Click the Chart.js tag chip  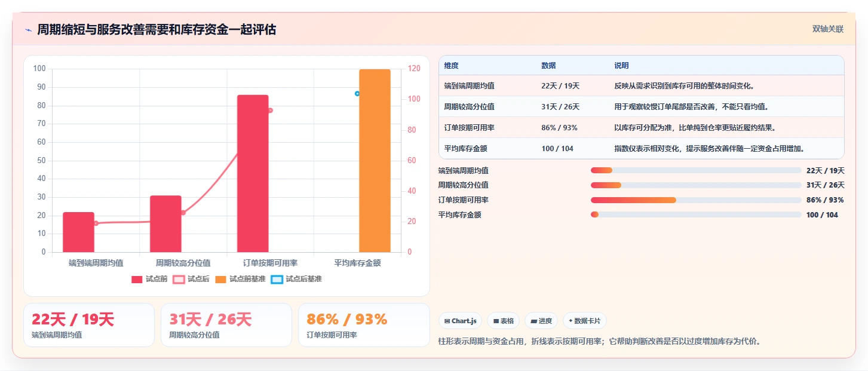pos(461,321)
